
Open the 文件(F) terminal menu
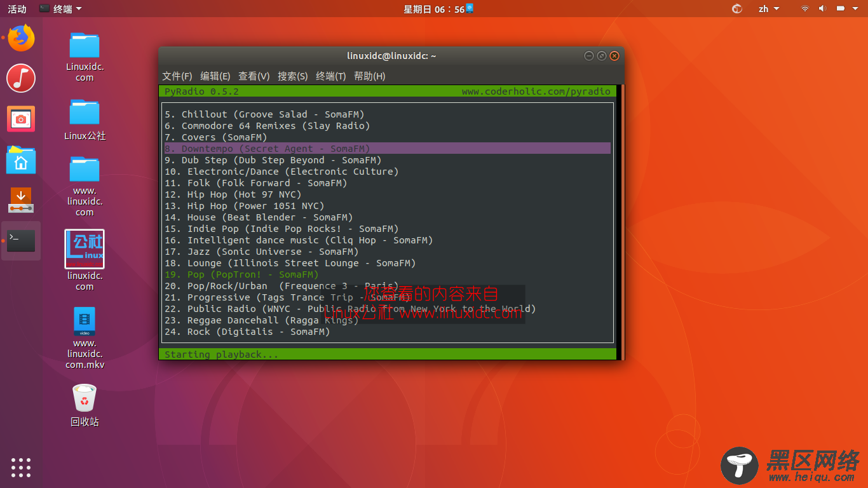click(x=177, y=76)
